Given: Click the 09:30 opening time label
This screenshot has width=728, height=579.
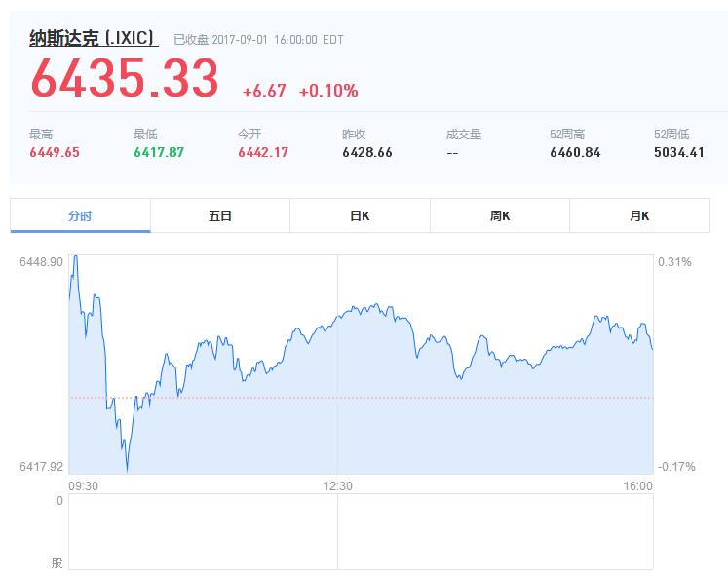Looking at the screenshot, I should click(82, 485).
